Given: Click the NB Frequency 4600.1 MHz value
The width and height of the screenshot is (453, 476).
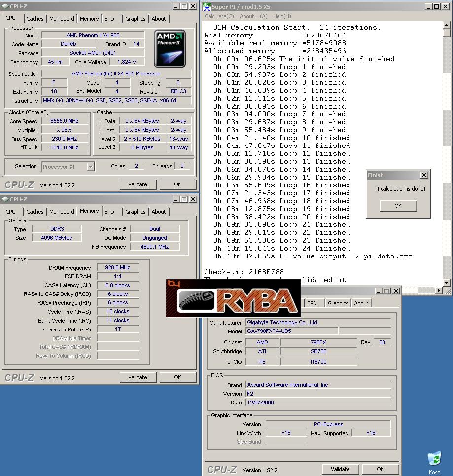Looking at the screenshot, I should (155, 247).
